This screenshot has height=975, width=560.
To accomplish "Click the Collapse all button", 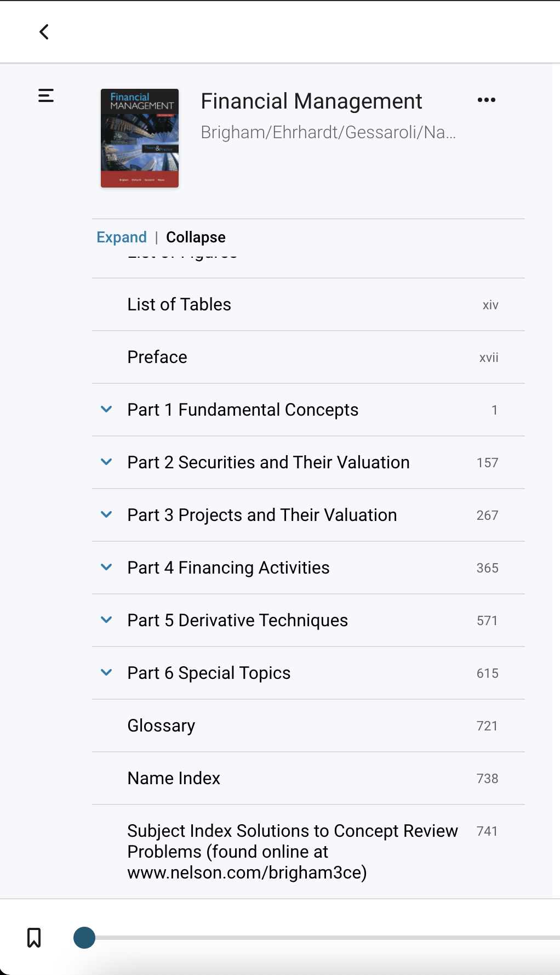I will 196,237.
